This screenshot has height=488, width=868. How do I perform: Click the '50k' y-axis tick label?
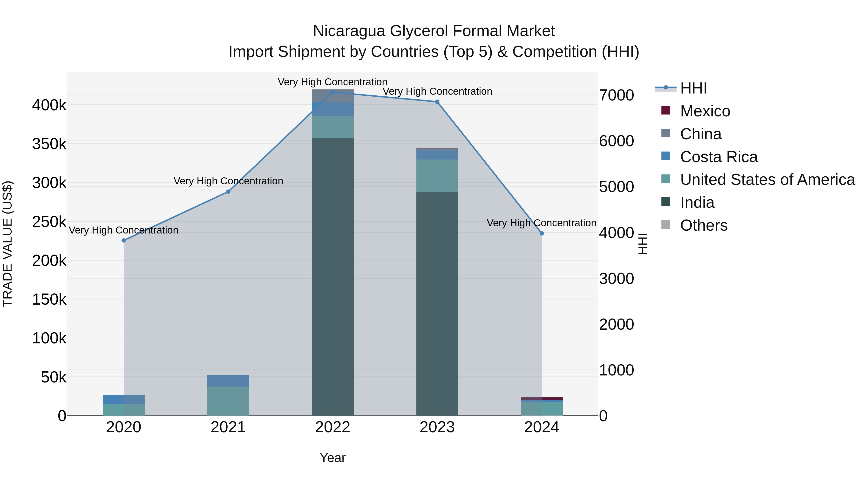54,377
